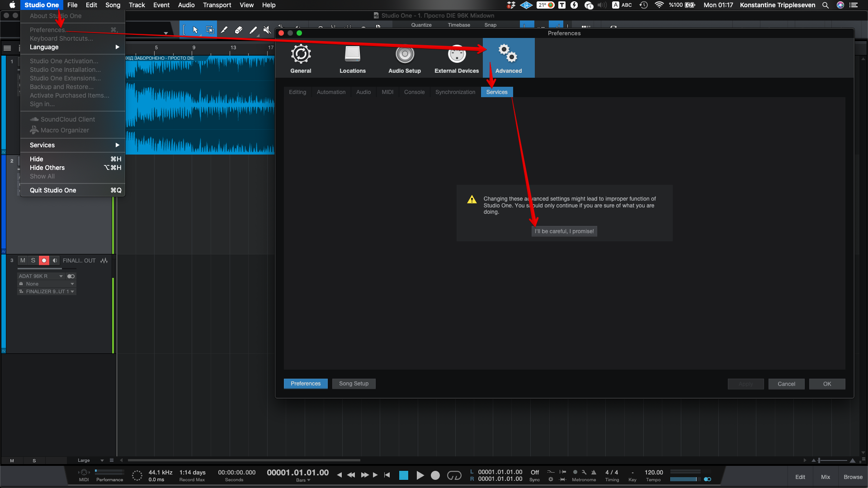The image size is (868, 488).
Task: Switch to the Editing tab
Action: pos(297,92)
